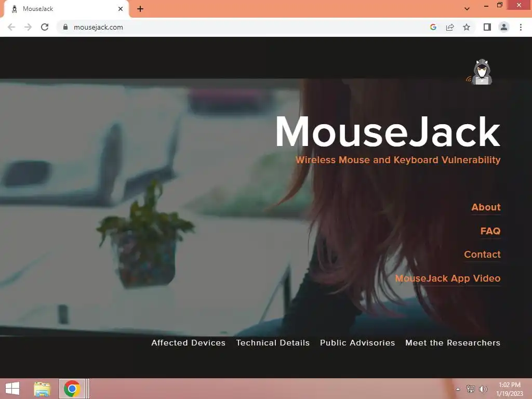Screen dimensions: 532x399
Task: Go to Meet the Researchers
Action: (x=453, y=343)
